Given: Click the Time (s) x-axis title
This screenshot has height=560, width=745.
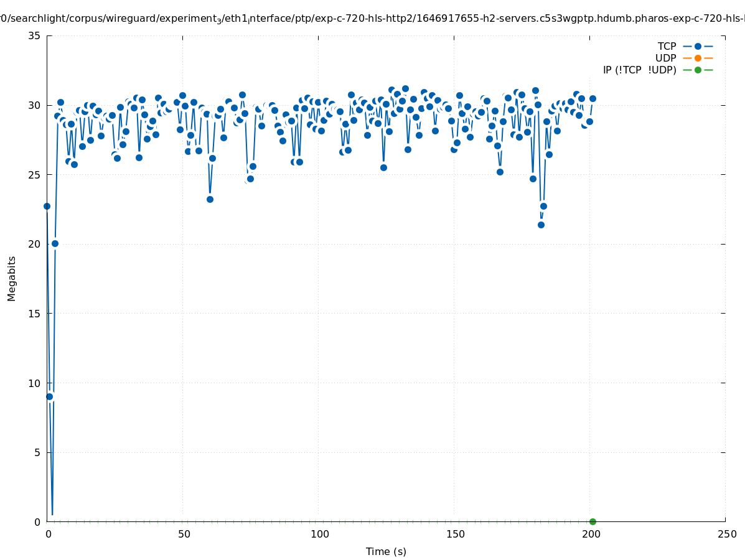Looking at the screenshot, I should 386,551.
